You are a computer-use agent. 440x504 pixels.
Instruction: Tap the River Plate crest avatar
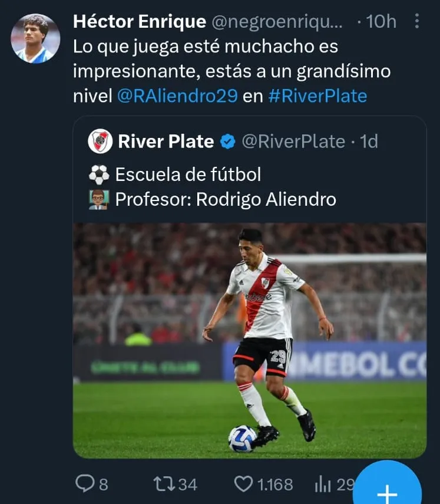100,141
